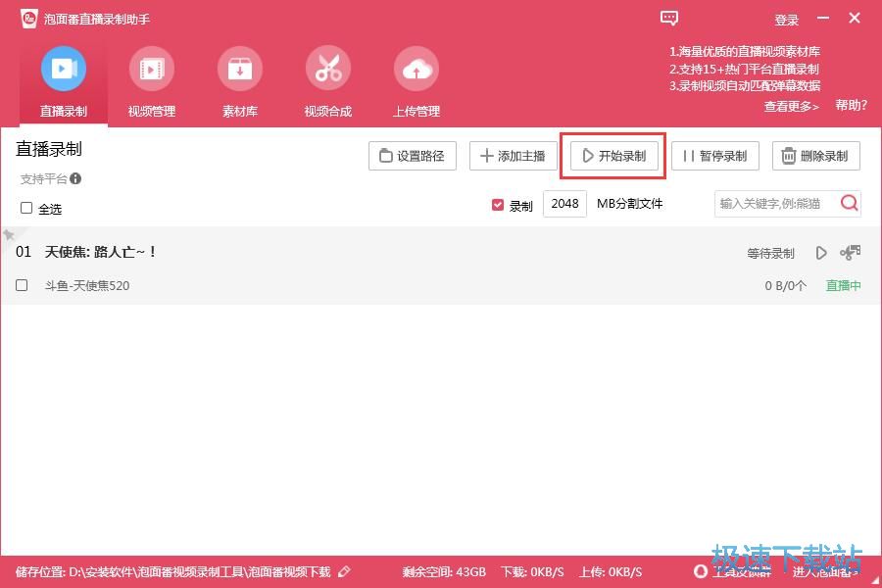Click the magnifier search icon

(x=850, y=203)
